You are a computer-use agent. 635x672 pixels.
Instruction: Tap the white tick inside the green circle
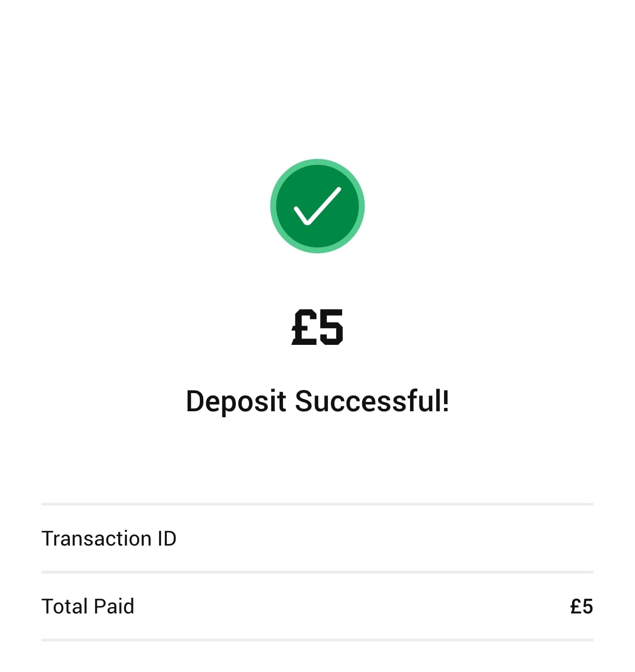tap(317, 209)
